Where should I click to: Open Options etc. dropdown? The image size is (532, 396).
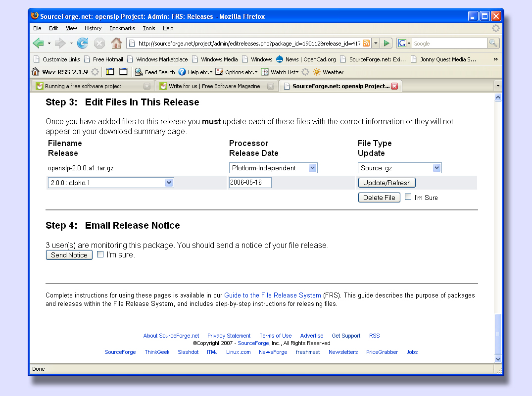click(x=237, y=72)
